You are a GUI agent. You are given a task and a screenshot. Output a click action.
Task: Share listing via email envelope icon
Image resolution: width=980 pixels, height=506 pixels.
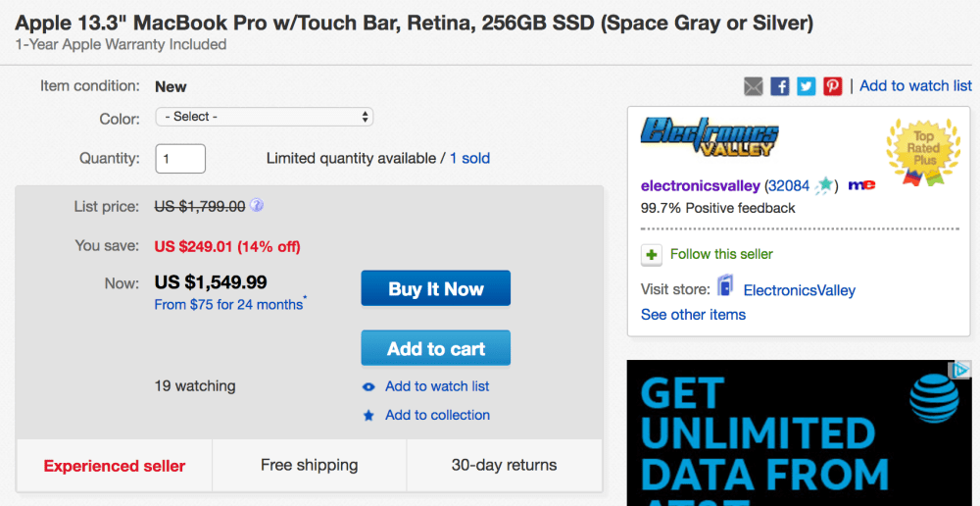pyautogui.click(x=753, y=86)
